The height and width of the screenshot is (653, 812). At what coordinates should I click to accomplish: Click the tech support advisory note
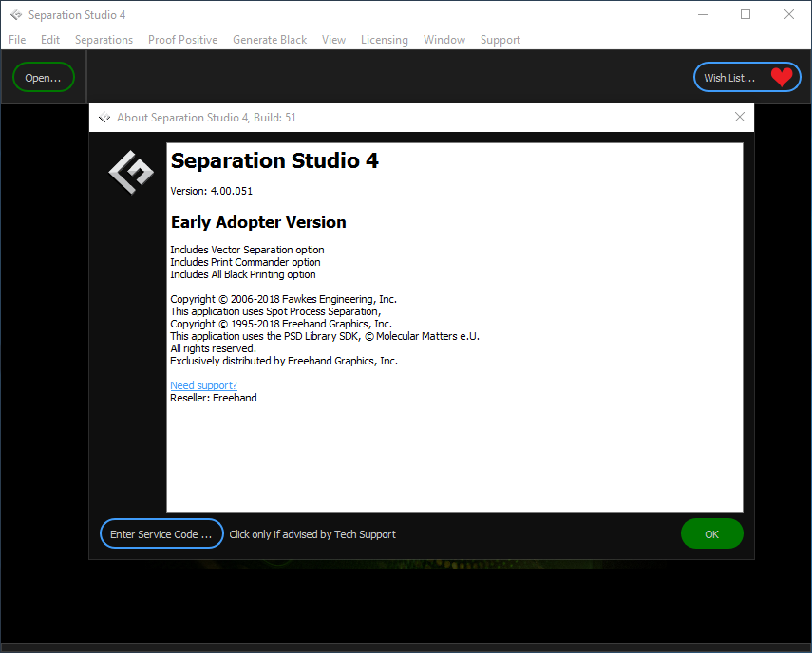click(x=312, y=534)
